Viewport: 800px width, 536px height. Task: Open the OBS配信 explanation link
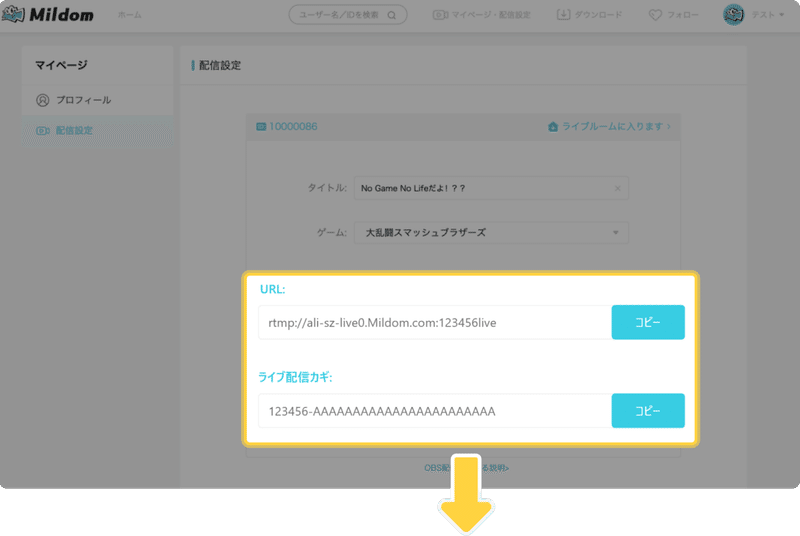(466, 468)
